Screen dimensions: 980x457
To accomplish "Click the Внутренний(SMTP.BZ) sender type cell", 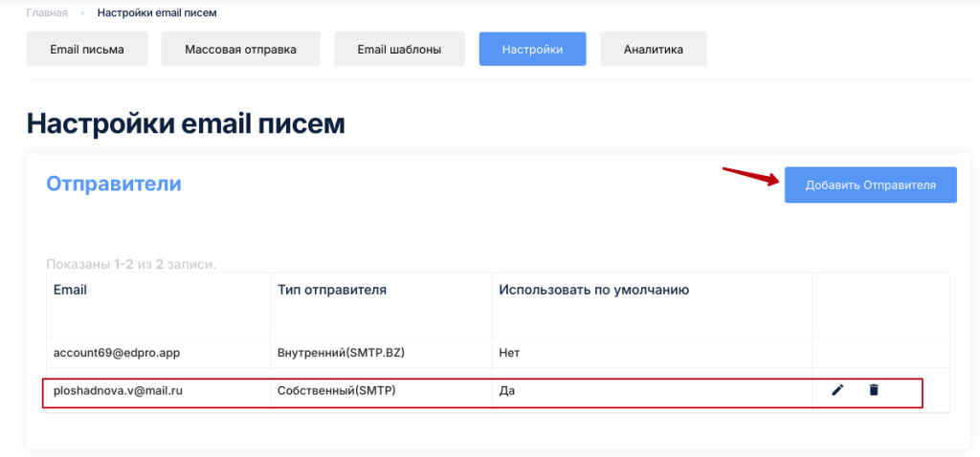I will 341,353.
